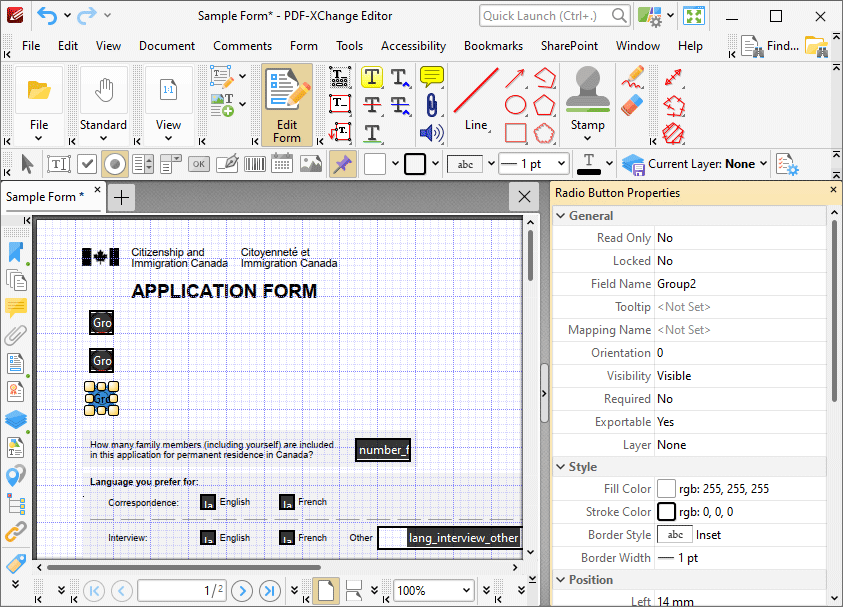This screenshot has width=843, height=607.
Task: Select the Sound annotation tool
Action: coord(431,133)
